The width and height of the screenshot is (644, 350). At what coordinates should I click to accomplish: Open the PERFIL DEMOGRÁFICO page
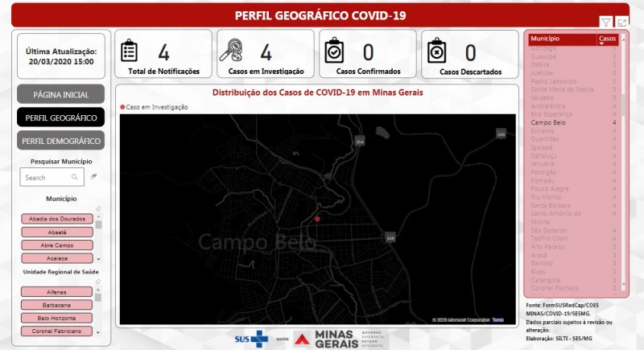click(61, 141)
